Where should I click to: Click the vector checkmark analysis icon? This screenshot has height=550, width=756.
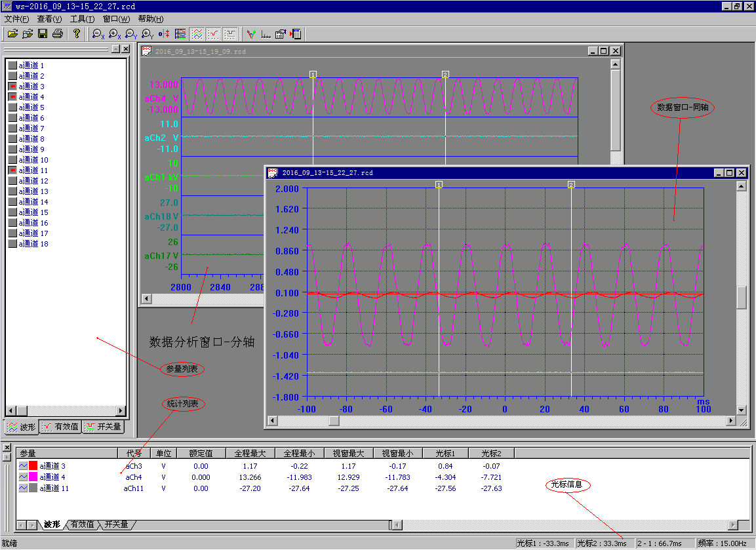[250, 33]
